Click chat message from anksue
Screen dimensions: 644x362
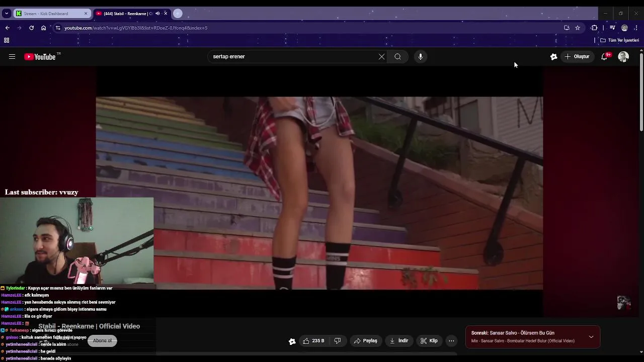tap(54, 309)
